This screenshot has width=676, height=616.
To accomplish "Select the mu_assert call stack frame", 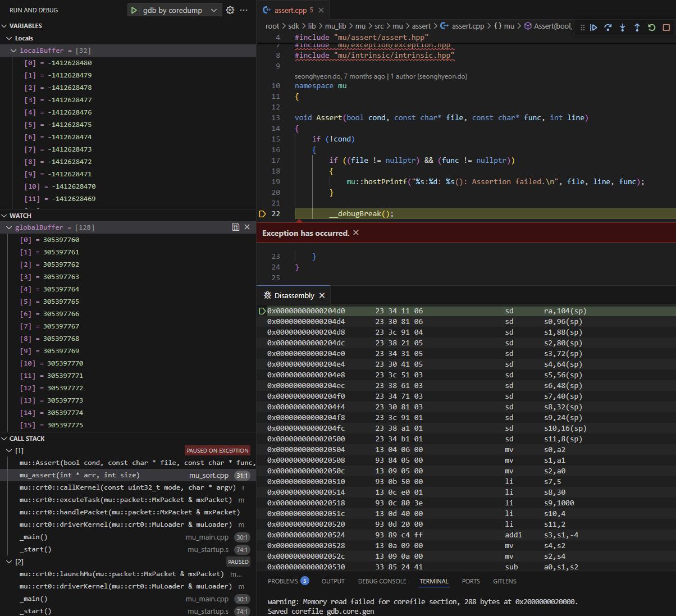I will [79, 475].
